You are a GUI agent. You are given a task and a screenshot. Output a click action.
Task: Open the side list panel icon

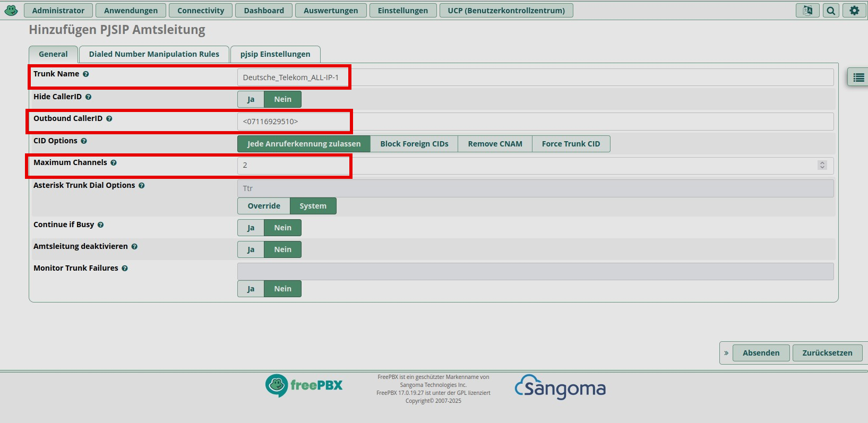(858, 77)
